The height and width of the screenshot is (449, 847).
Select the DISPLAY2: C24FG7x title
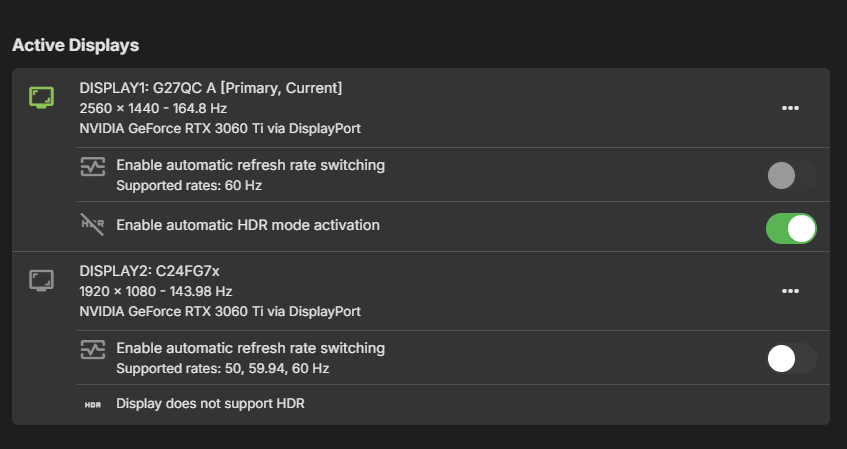click(x=151, y=271)
